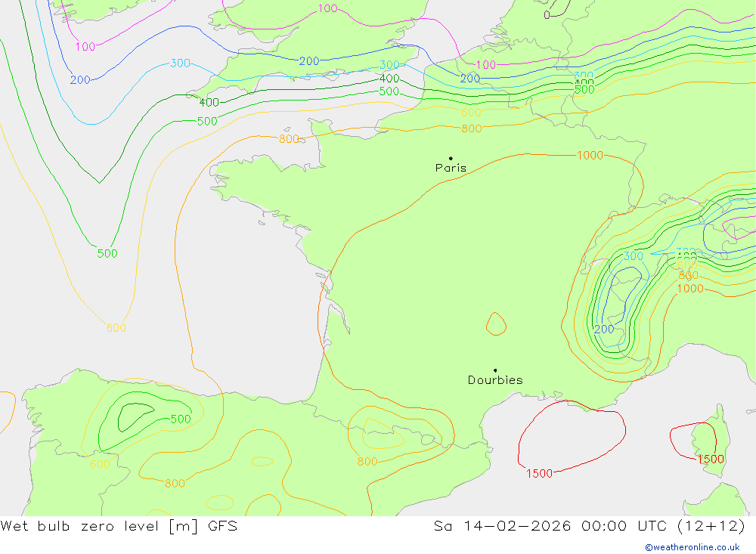Click the 'Wet bulb zero level [m] GFS' title

(119, 525)
